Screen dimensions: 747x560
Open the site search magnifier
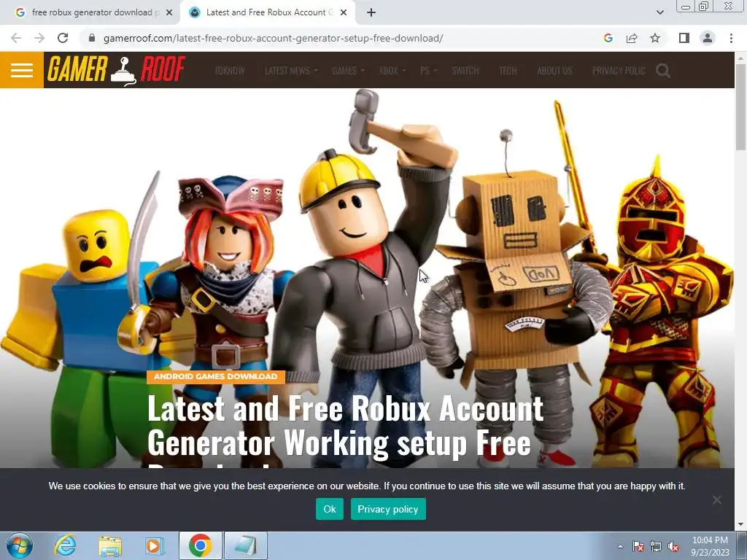click(x=662, y=71)
